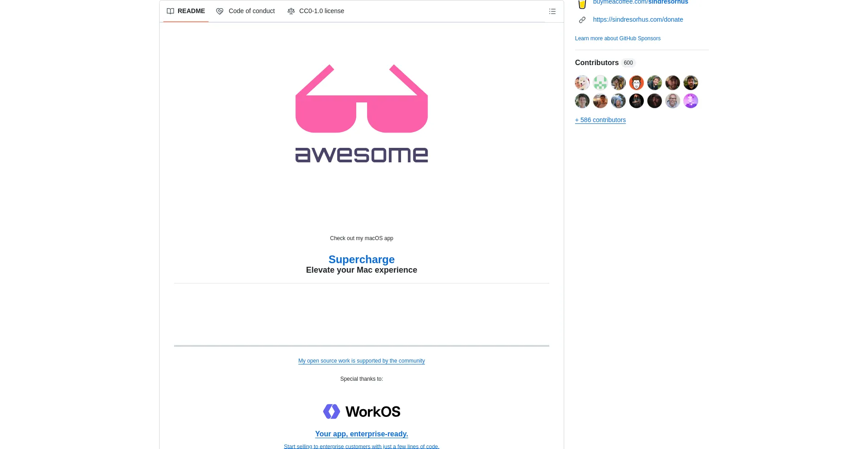Viewport: 868px width, 449px height.
Task: View all 586 more contributors
Action: (600, 120)
